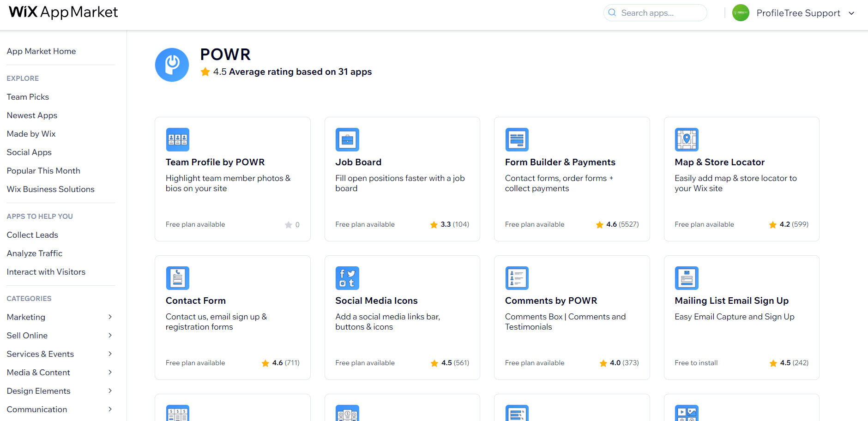The width and height of the screenshot is (868, 421).
Task: Open Wix Business Solutions
Action: coord(50,189)
